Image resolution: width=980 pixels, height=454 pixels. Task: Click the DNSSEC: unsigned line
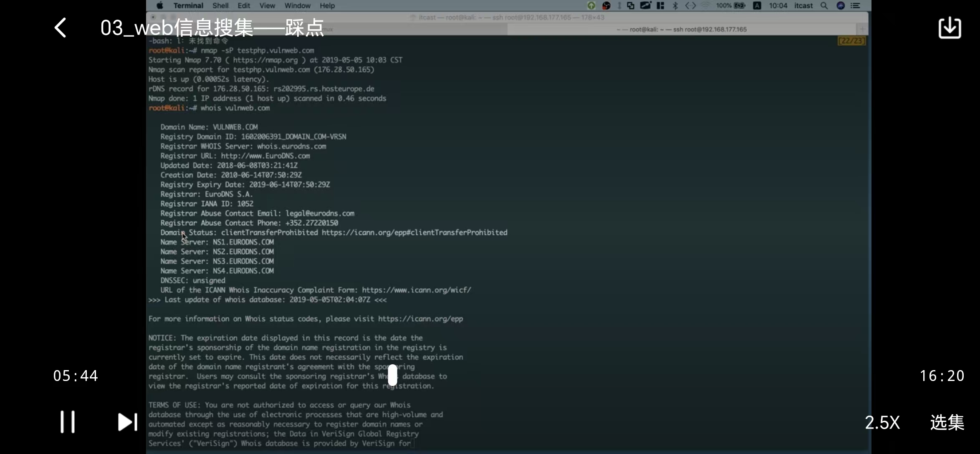(193, 281)
